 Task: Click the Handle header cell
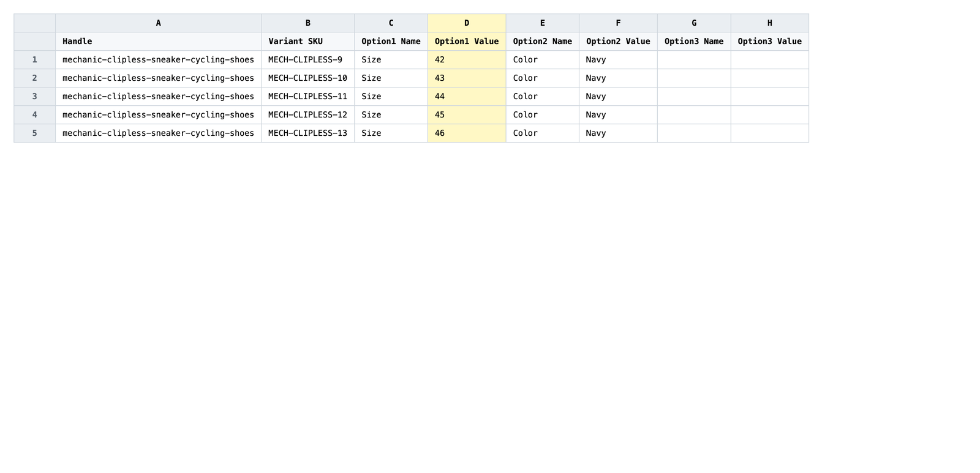point(158,42)
